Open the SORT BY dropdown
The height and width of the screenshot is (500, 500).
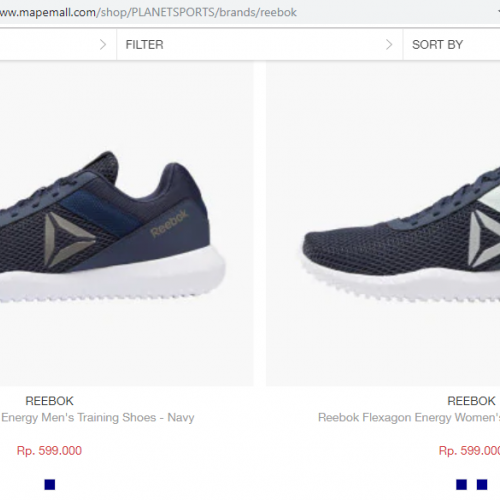pos(452,45)
